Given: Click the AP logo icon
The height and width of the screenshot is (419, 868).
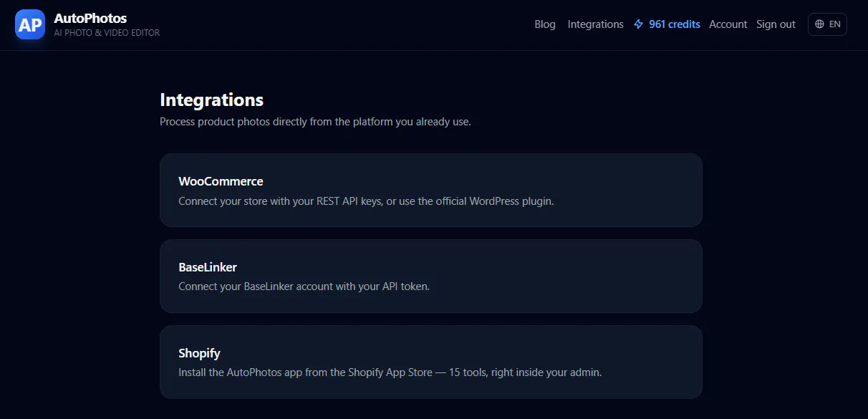Looking at the screenshot, I should tap(30, 24).
